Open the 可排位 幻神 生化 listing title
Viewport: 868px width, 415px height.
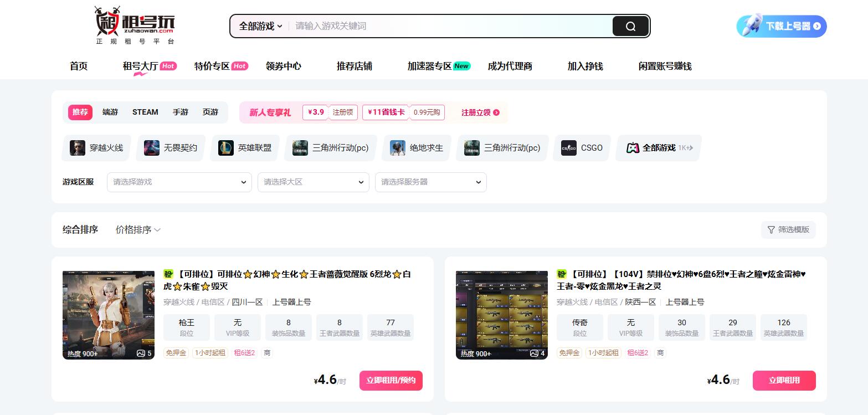[x=287, y=280]
